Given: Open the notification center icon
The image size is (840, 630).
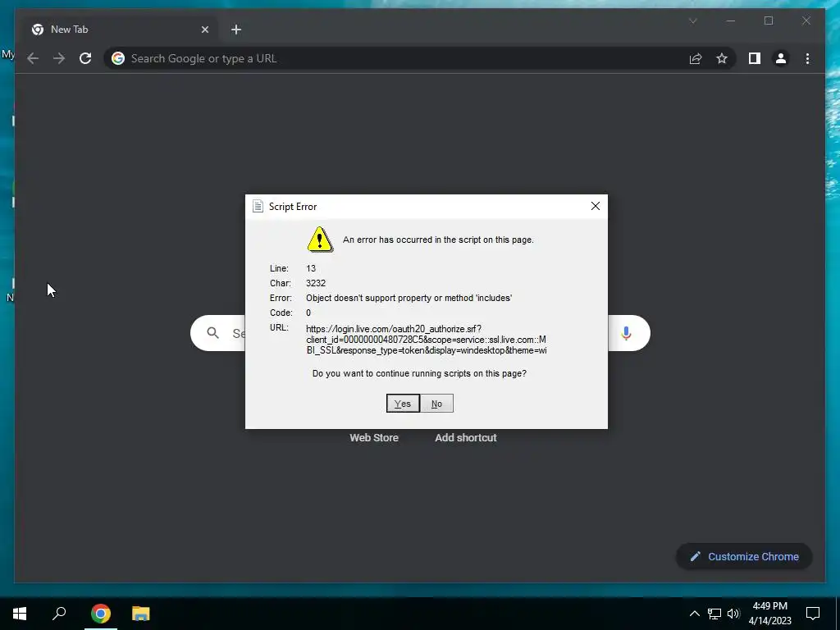Looking at the screenshot, I should coord(813,614).
